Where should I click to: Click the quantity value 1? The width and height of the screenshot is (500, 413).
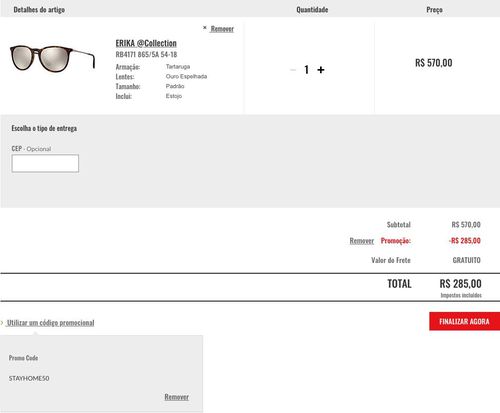click(306, 70)
